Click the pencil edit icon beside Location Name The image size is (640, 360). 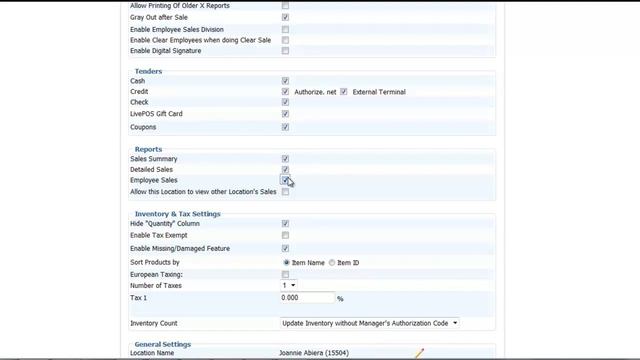tap(420, 353)
